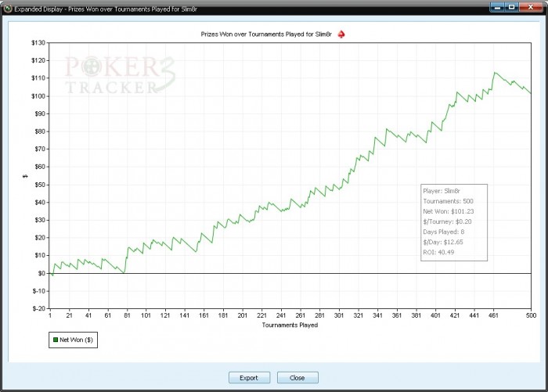Click the 'Tournaments Played' x-axis label

(x=290, y=325)
